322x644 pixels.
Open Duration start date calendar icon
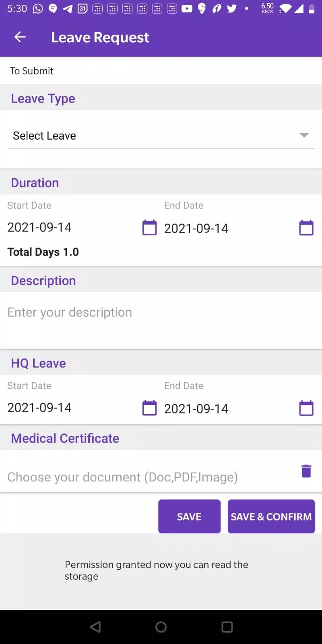(x=150, y=227)
